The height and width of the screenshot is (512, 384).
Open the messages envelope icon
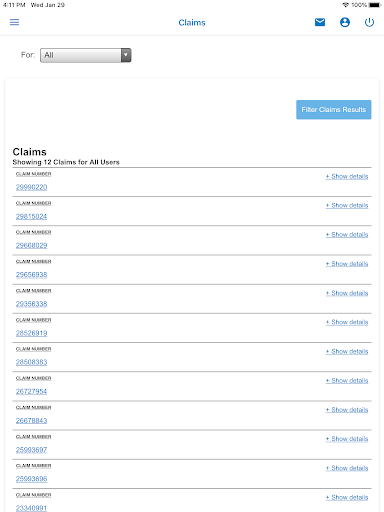tap(320, 22)
